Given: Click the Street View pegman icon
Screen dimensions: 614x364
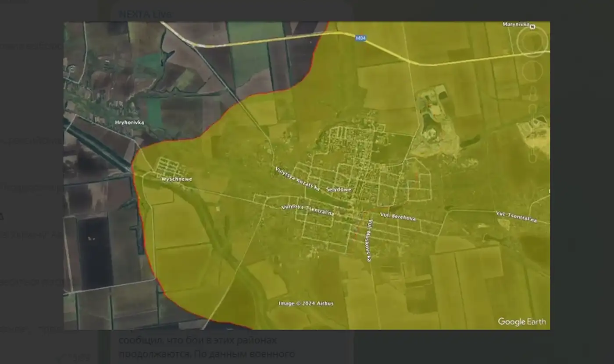Looking at the screenshot, I should point(532,92).
